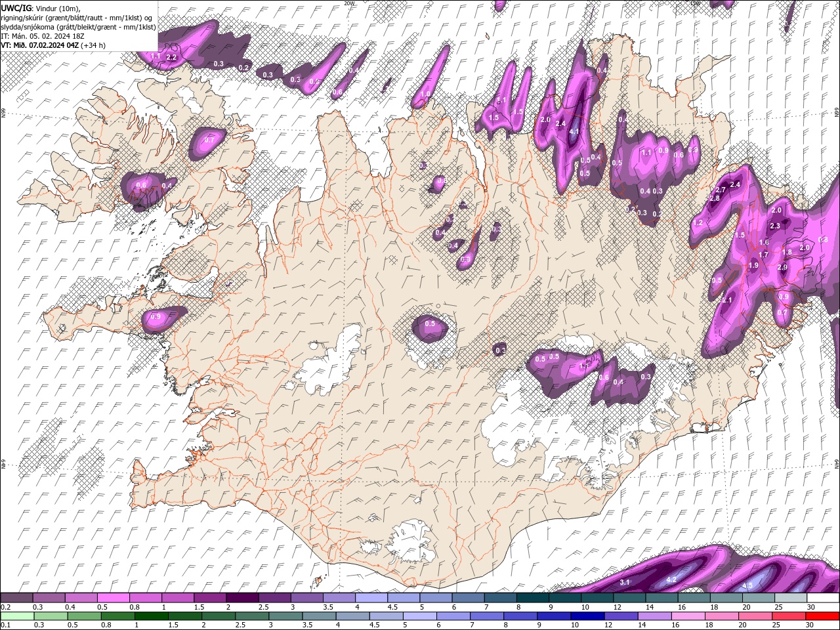This screenshot has height=630, width=840.
Task: Click the '15W' longitude label on the top edge
Action: (696, 3)
